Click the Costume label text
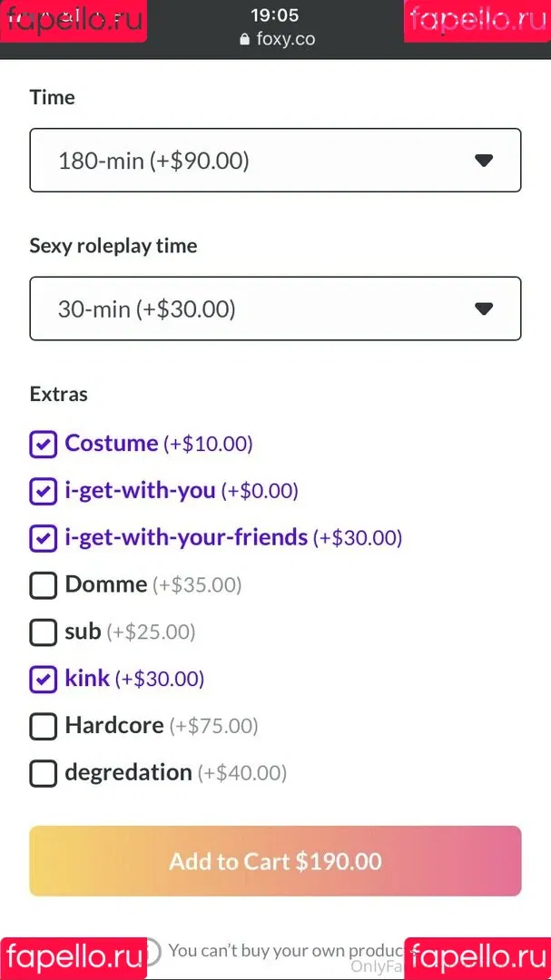The height and width of the screenshot is (980, 551). (112, 443)
